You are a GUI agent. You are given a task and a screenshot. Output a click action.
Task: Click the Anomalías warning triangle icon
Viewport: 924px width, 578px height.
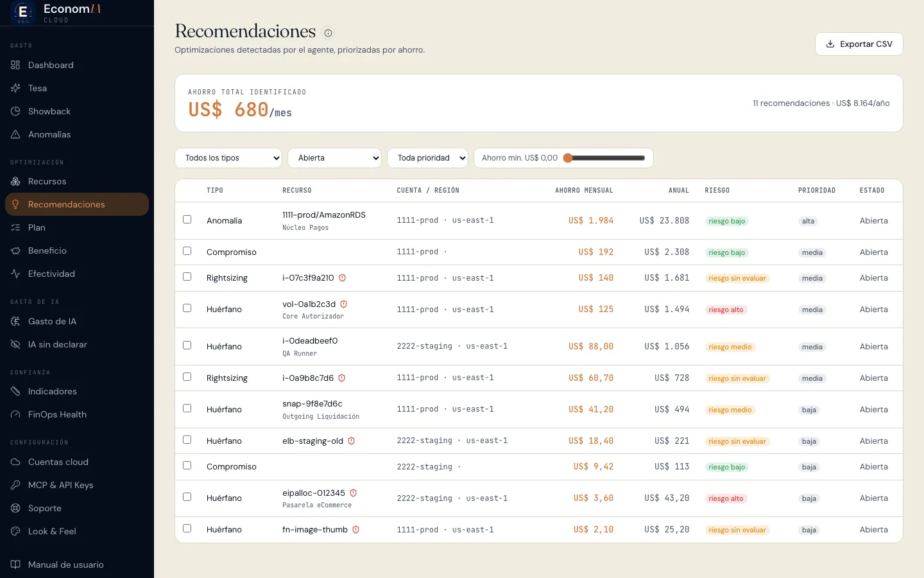coord(15,134)
